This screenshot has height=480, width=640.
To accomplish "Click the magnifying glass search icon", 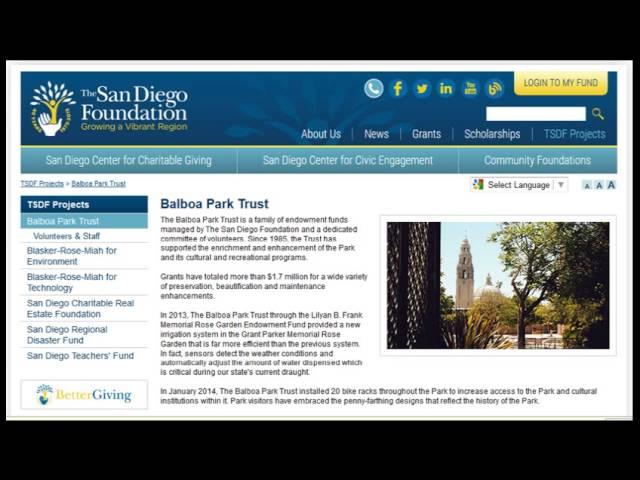I will click(x=598, y=114).
